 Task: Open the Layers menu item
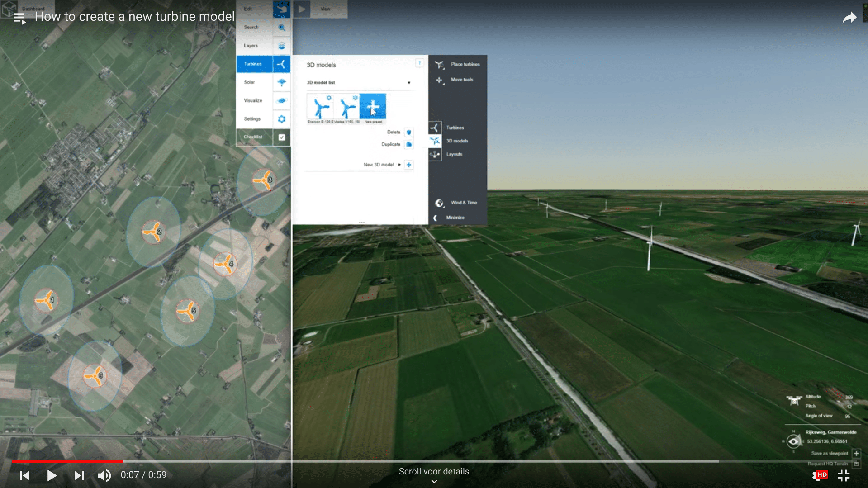(251, 46)
